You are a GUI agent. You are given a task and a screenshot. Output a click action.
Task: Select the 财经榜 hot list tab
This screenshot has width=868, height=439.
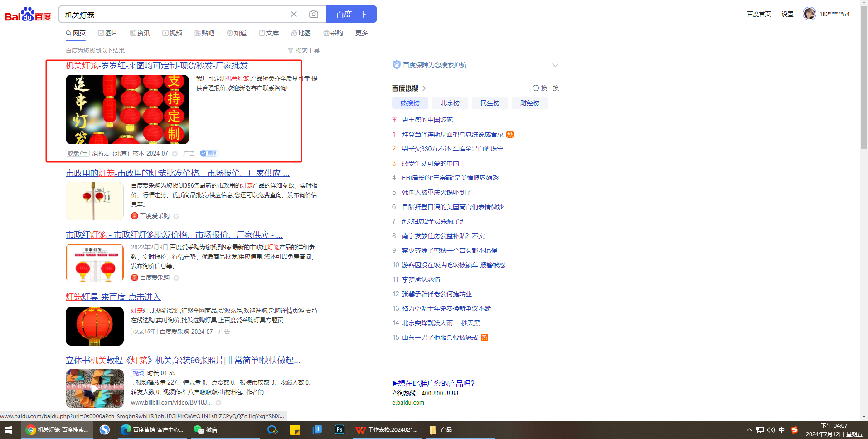point(529,103)
